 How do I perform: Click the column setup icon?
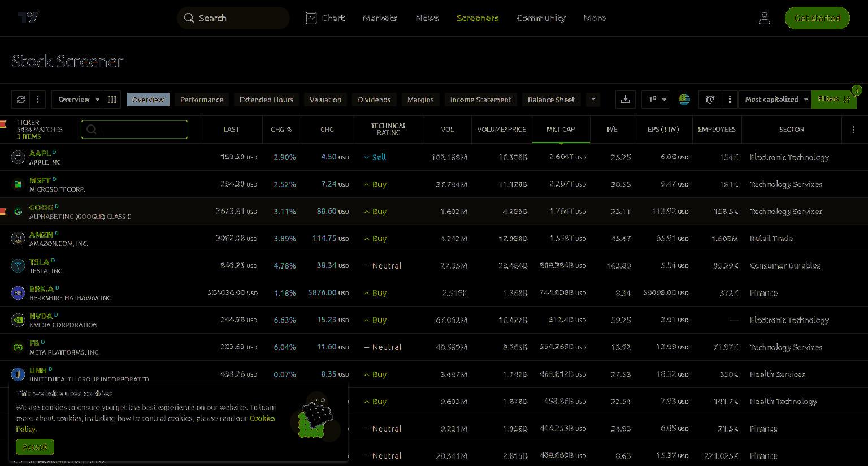[x=112, y=100]
